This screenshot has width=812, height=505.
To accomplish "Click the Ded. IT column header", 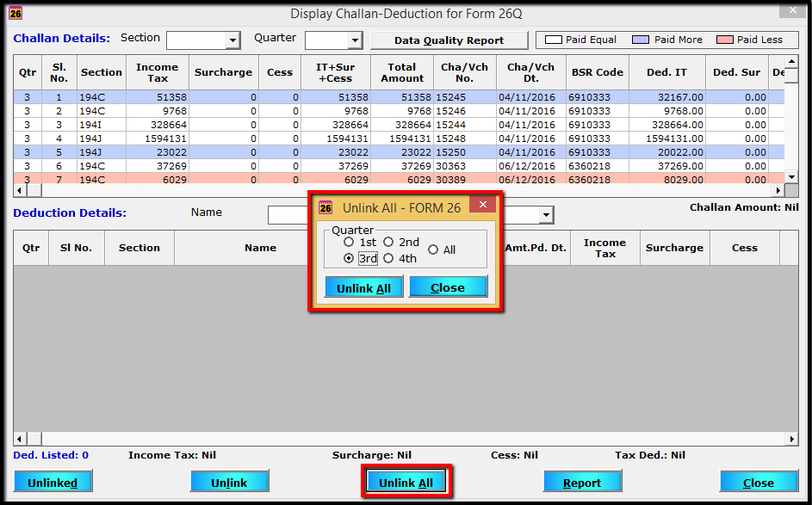I will (x=667, y=72).
